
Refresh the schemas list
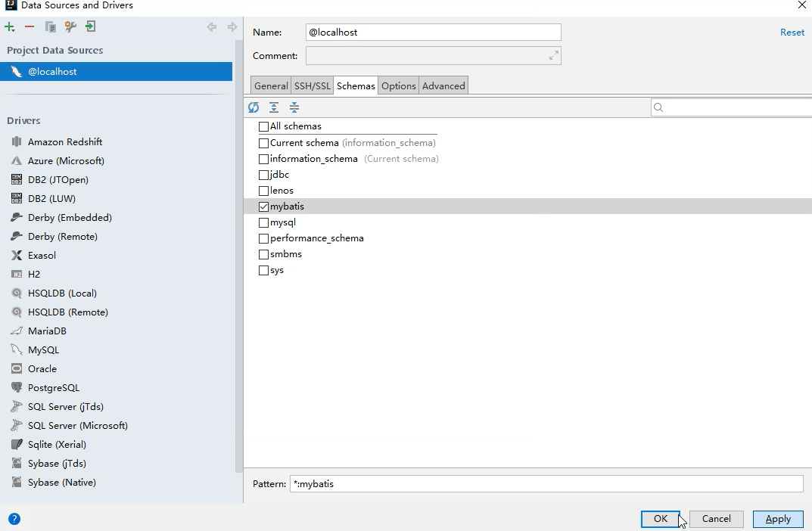tap(254, 107)
